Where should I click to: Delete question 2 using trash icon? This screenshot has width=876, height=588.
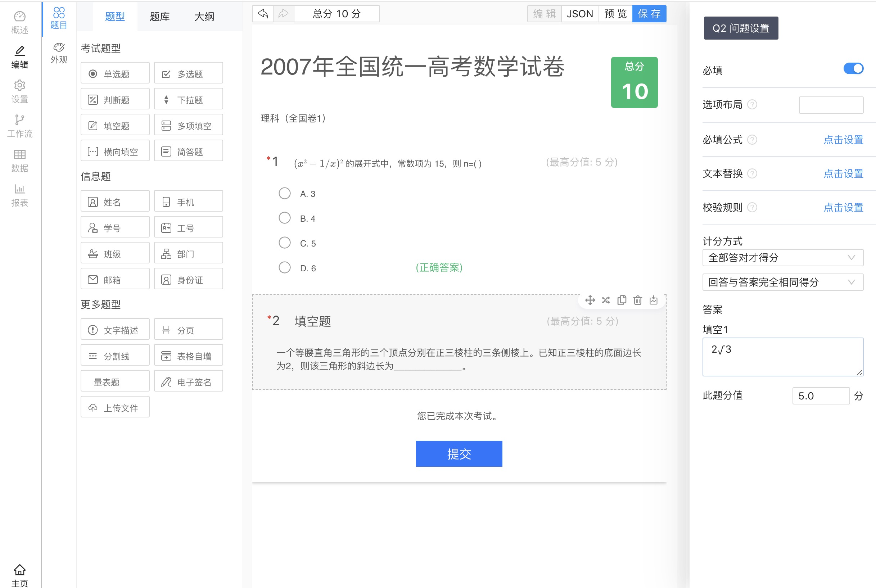click(637, 300)
